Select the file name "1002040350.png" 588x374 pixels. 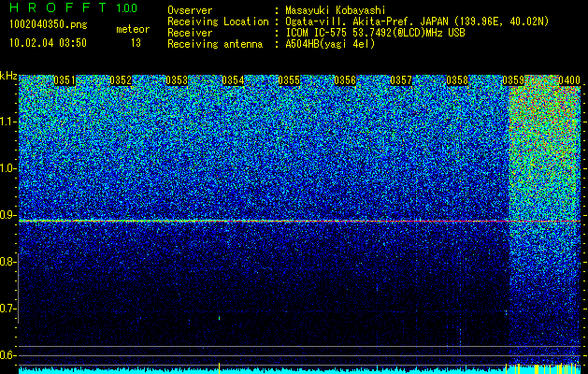tap(49, 24)
